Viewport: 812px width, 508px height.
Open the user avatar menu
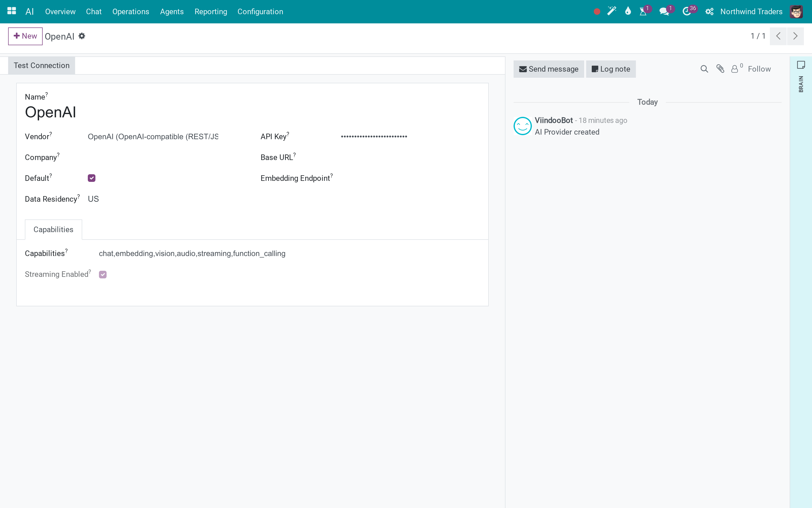(x=796, y=12)
